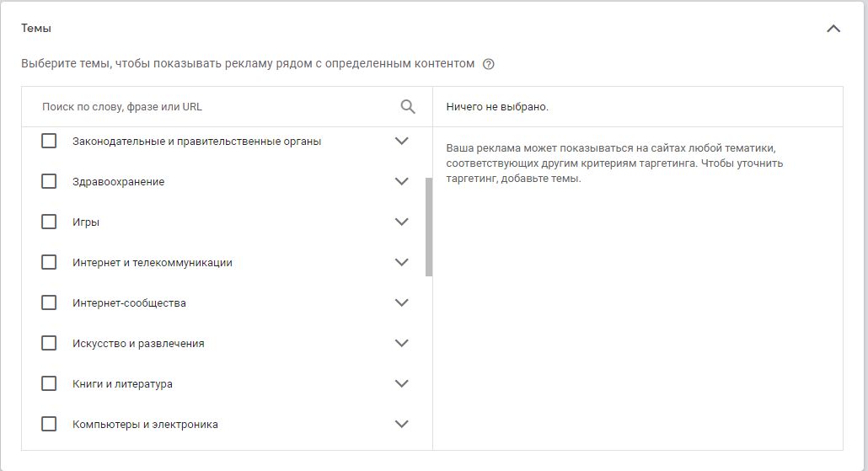Click the Интернет и телекоммуникации label
Viewport: 868px width, 471px height.
click(153, 263)
